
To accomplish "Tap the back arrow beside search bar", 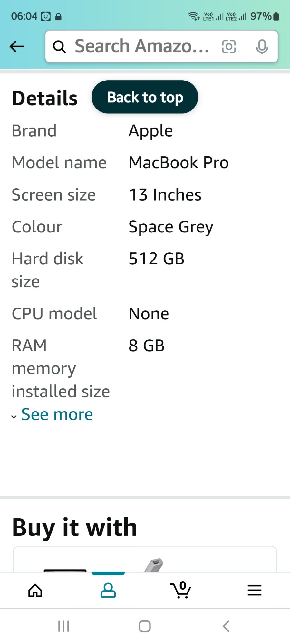I will (x=17, y=46).
